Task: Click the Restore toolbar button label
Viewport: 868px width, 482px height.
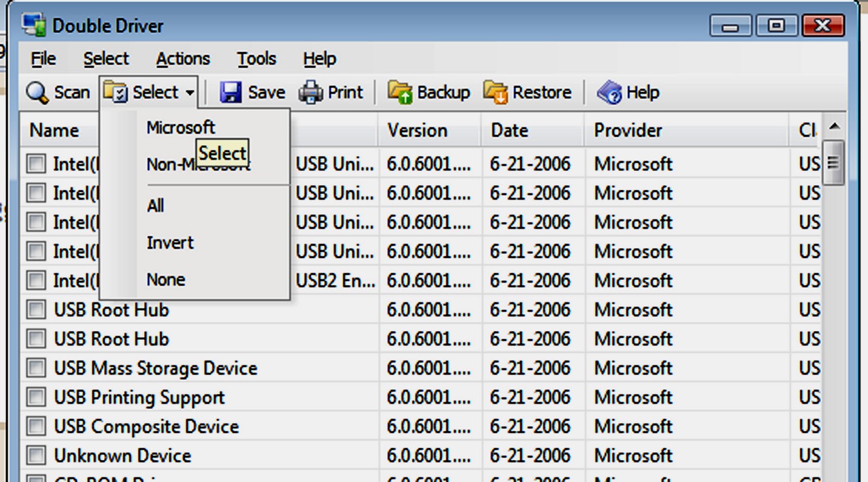Action: coord(542,93)
